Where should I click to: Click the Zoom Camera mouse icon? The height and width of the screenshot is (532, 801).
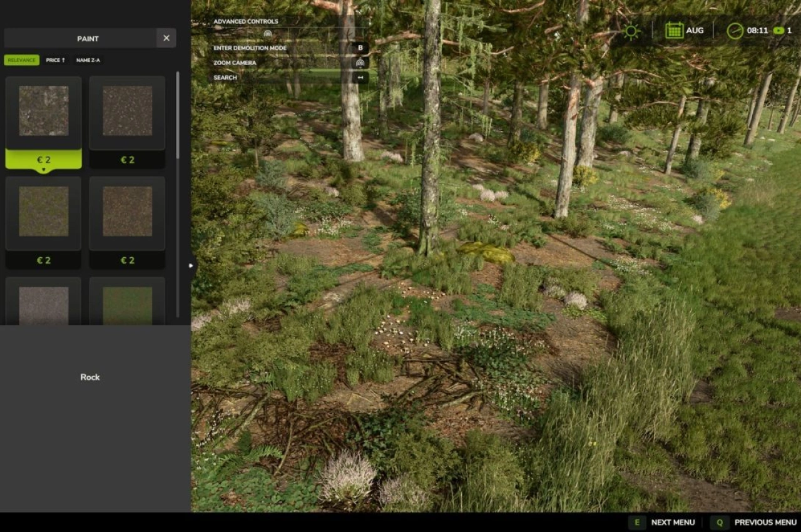point(362,63)
